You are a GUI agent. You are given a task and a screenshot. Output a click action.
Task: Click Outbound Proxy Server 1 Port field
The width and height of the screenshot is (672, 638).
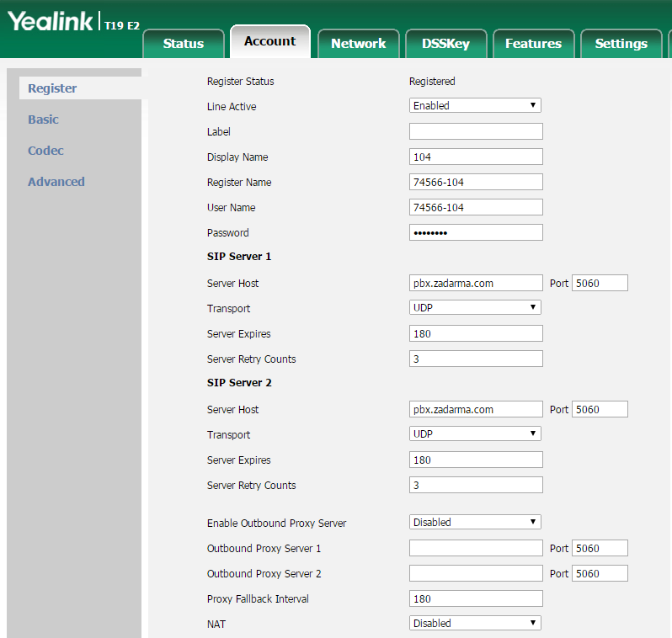[600, 548]
